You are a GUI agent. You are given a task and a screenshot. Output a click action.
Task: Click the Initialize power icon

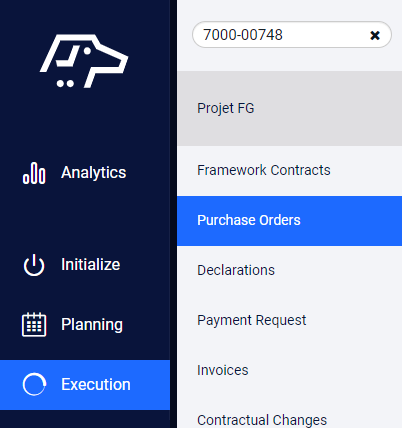pos(34,265)
